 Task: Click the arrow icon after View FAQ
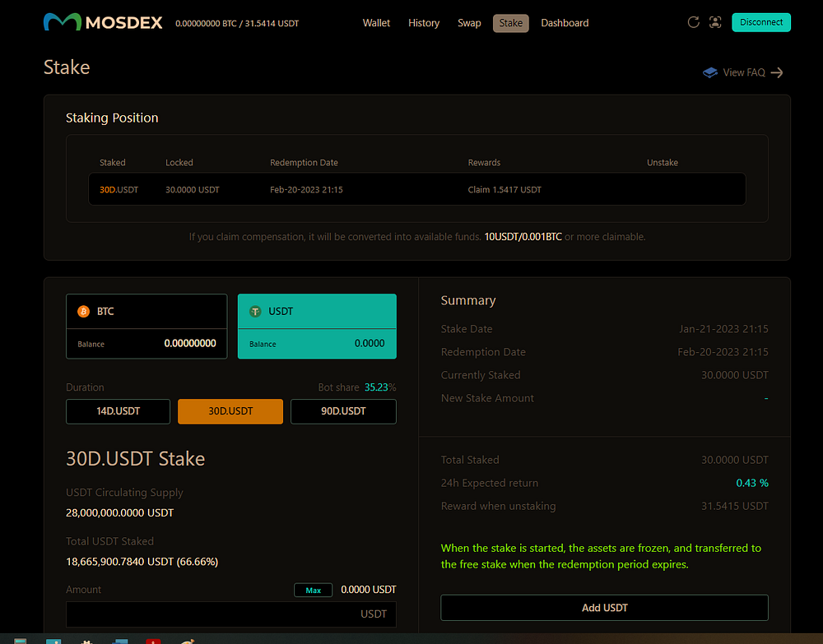[x=777, y=72]
